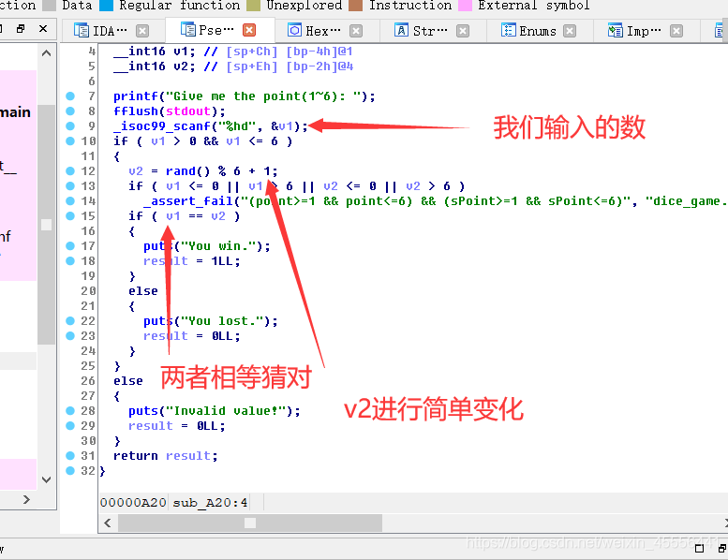Click _assert_fail on line 14
The image size is (728, 560).
[187, 201]
